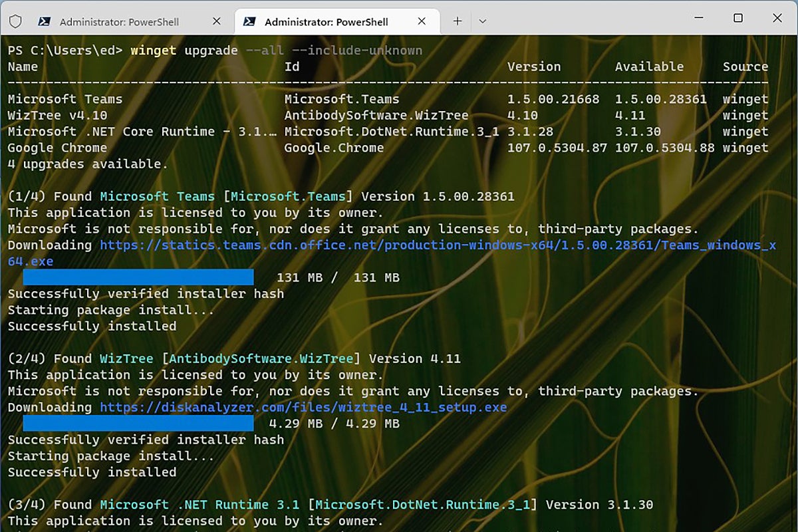Image resolution: width=798 pixels, height=532 pixels.
Task: Click 'WizTree v4.10' in the Name column
Action: click(x=57, y=115)
